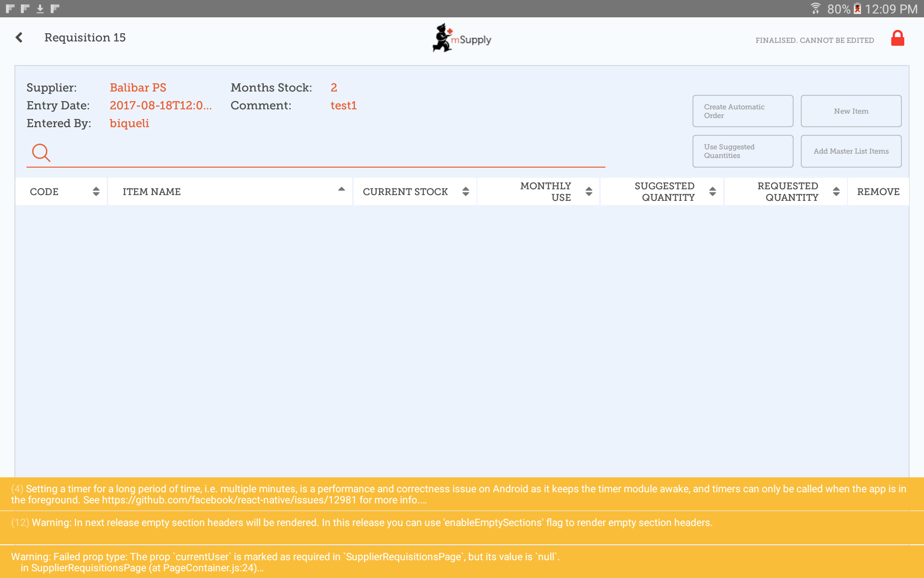Sort by Requested Quantity column arrows
This screenshot has height=578, width=924.
pyautogui.click(x=836, y=192)
